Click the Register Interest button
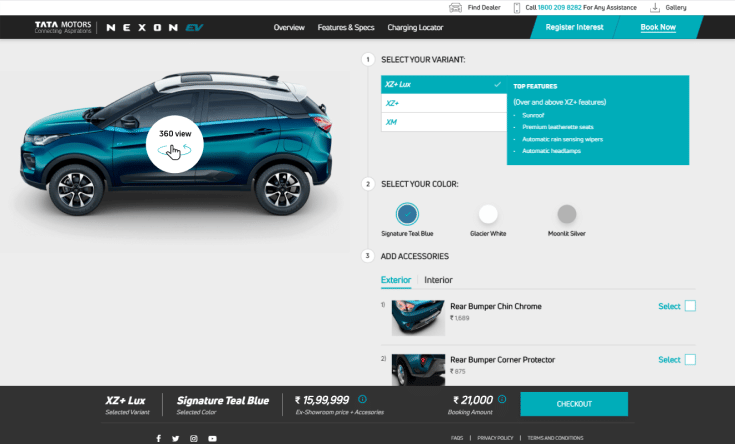 click(x=574, y=27)
